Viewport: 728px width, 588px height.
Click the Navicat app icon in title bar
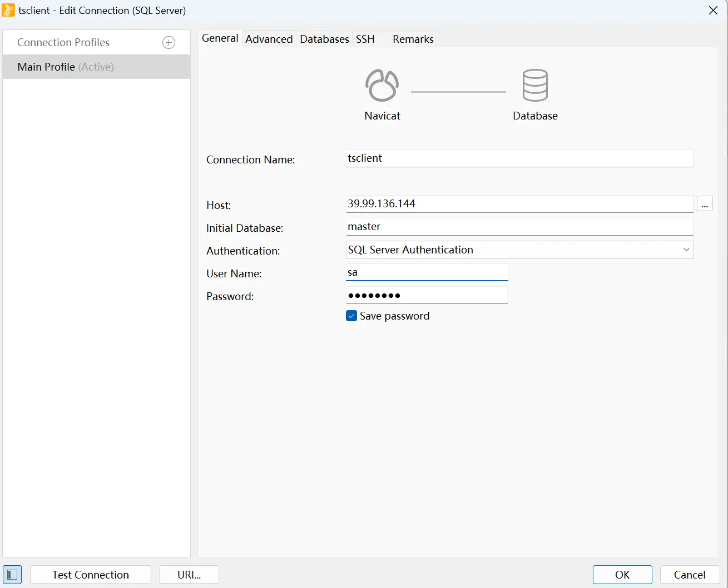point(8,11)
